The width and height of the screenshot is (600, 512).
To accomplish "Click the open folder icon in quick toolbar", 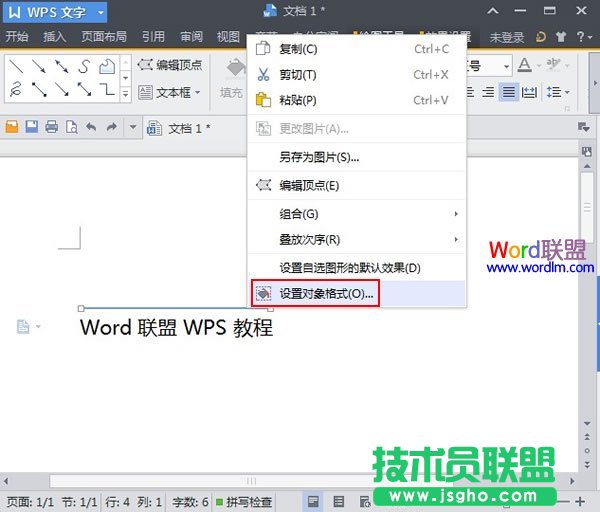I will coord(13,128).
